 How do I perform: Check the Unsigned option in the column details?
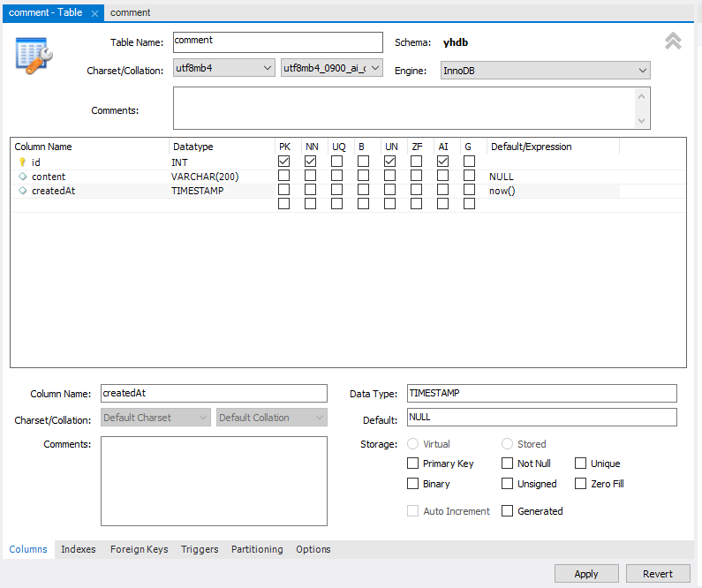click(x=507, y=483)
